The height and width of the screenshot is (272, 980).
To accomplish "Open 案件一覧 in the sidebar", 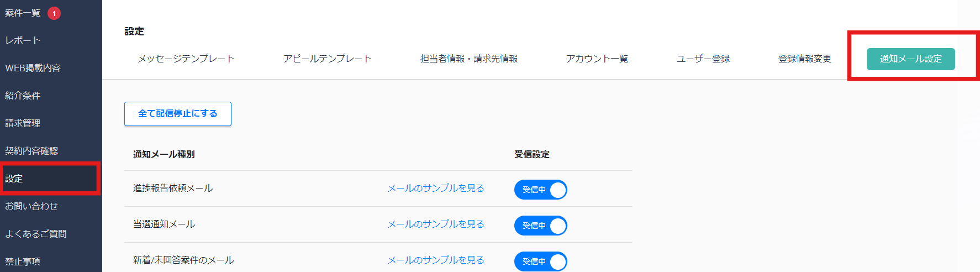I will [x=23, y=13].
